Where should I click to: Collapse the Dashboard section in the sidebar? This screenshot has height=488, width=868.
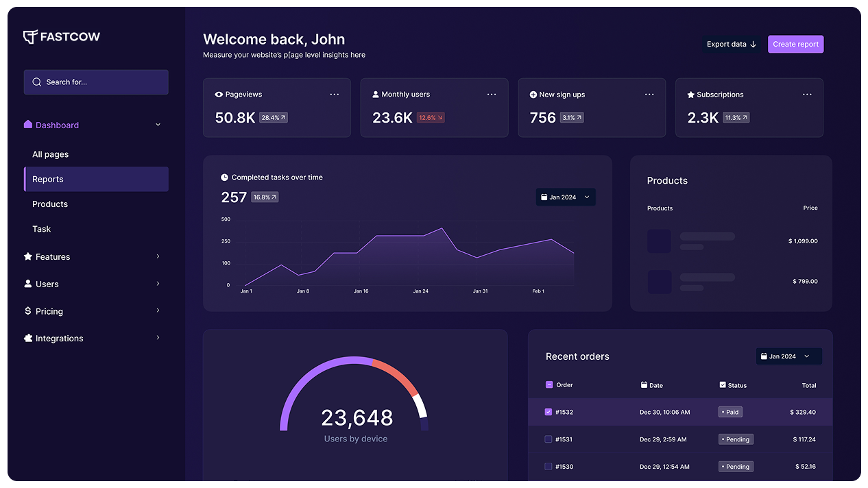pyautogui.click(x=158, y=125)
